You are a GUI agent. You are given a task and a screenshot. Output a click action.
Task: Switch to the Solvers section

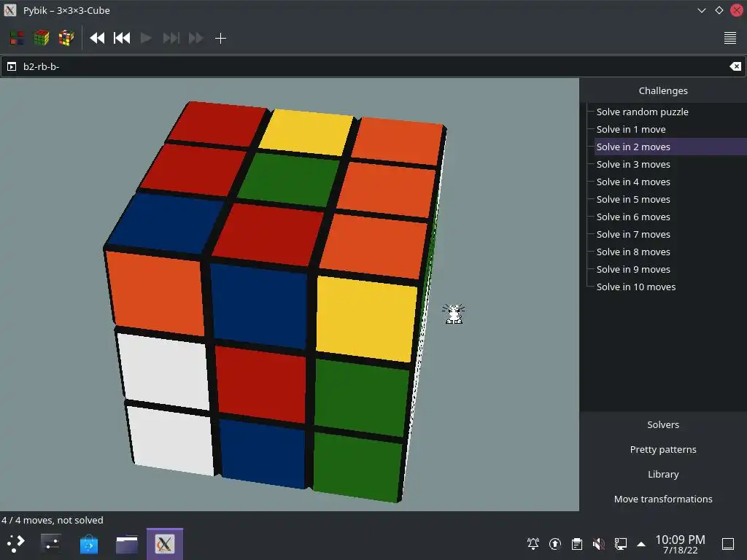tap(663, 425)
